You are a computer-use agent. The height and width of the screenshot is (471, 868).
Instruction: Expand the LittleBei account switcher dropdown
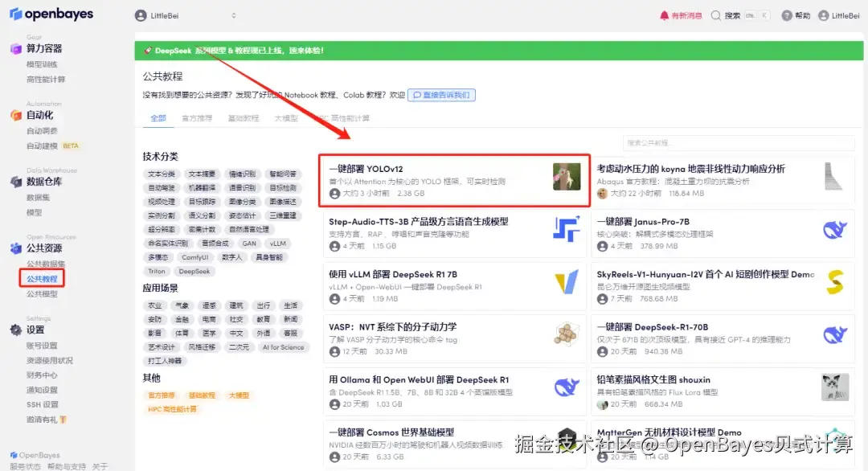point(234,15)
